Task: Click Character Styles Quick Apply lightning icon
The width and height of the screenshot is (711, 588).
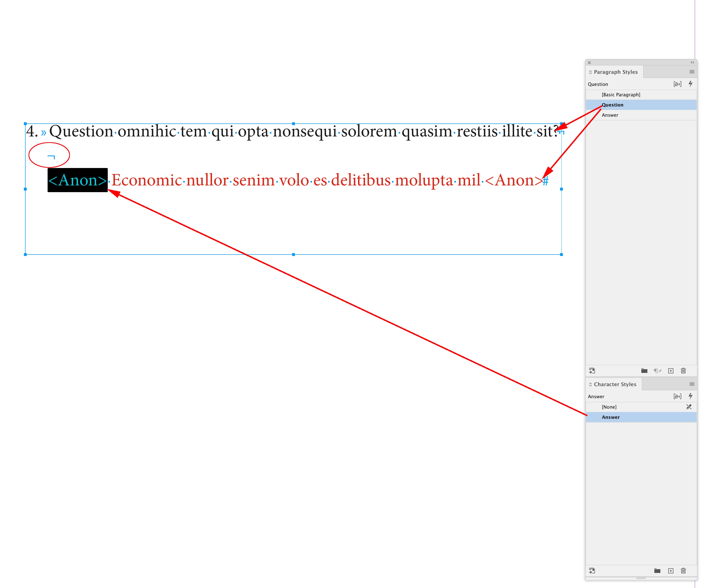Action: [x=690, y=396]
